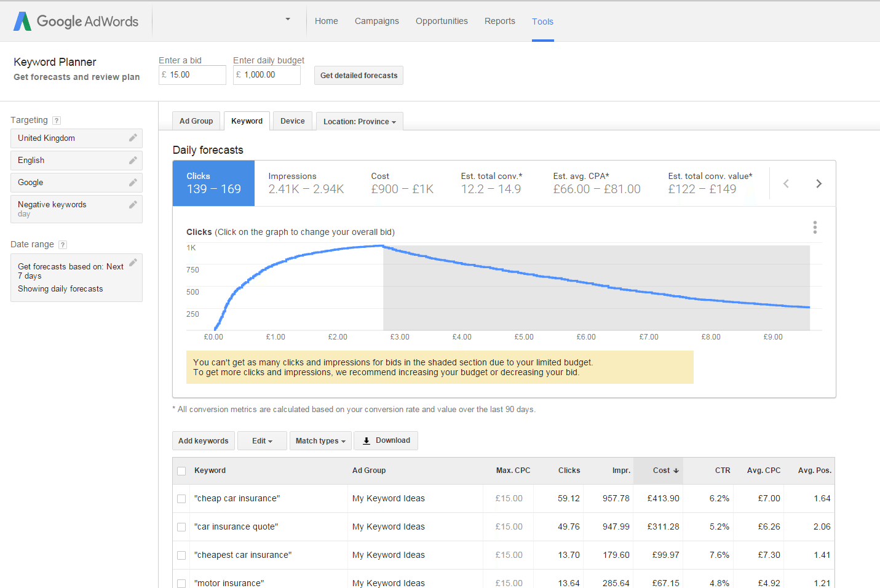Screen dimensions: 880x588
Task: Select the "cheap car insurance" keyword checkbox
Action: pos(181,499)
